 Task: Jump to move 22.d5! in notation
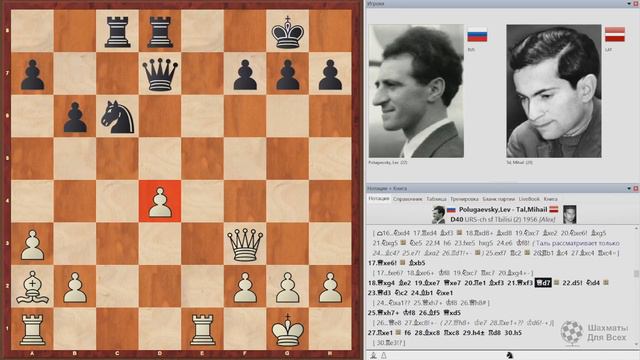[573, 282]
